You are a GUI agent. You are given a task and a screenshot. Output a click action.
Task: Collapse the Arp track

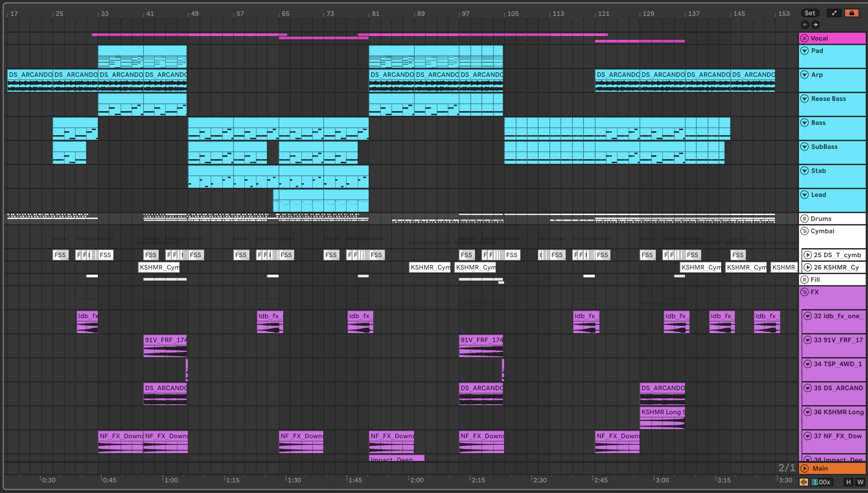coord(805,74)
